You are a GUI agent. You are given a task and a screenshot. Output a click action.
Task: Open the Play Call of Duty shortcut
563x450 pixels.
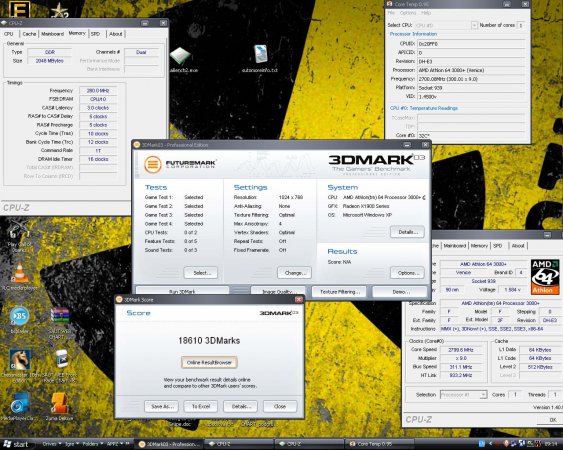coord(19,230)
